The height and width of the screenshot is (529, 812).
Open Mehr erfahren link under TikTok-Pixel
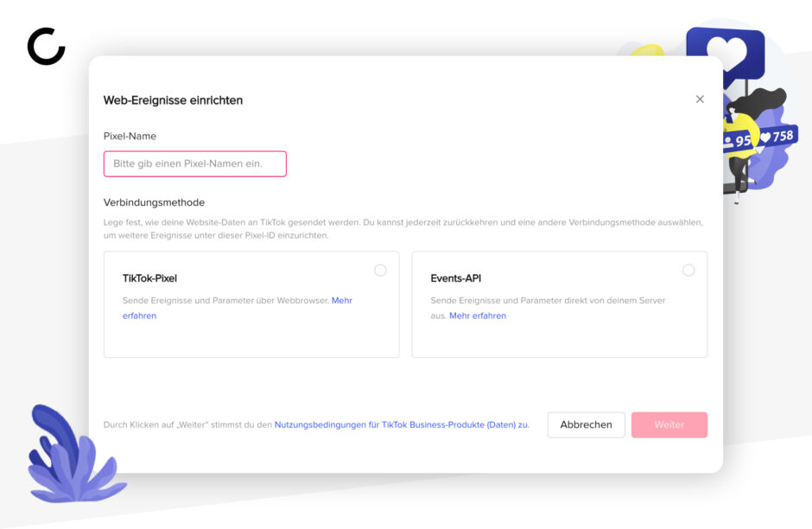click(238, 308)
